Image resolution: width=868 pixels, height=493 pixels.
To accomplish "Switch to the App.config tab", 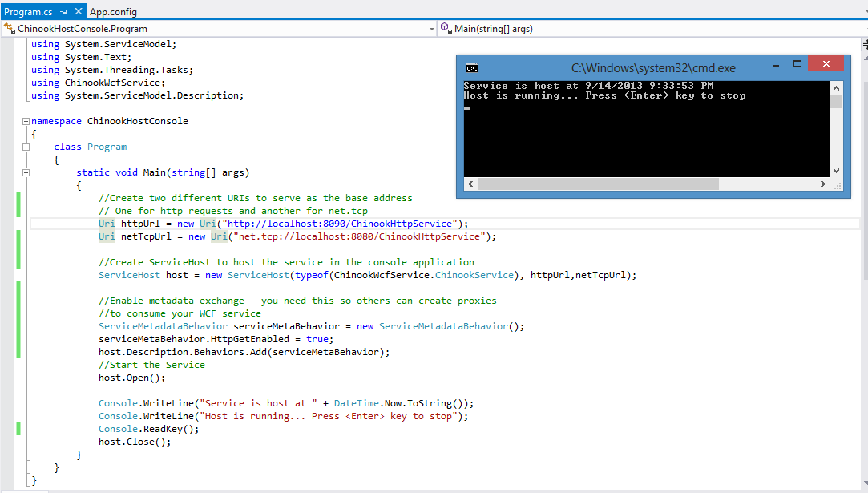I will pos(113,12).
